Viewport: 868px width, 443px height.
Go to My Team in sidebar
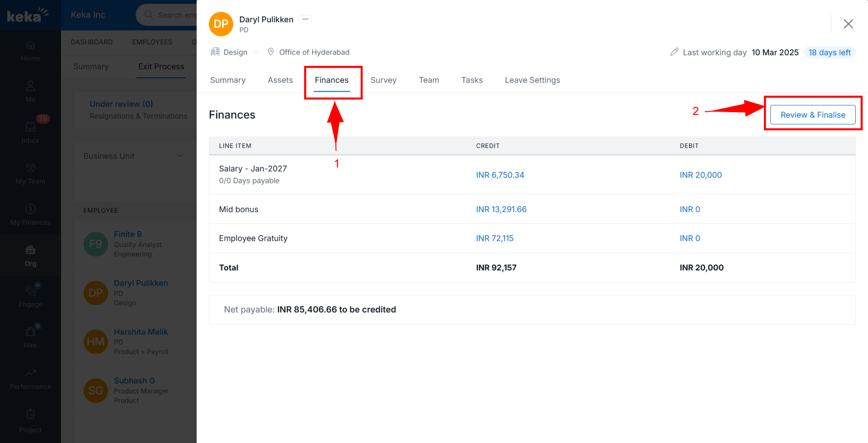tap(30, 168)
